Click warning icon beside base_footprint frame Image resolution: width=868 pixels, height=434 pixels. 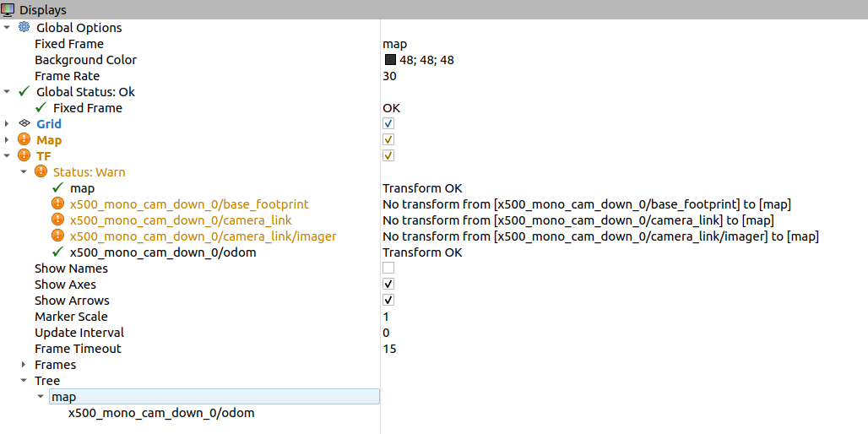(57, 204)
